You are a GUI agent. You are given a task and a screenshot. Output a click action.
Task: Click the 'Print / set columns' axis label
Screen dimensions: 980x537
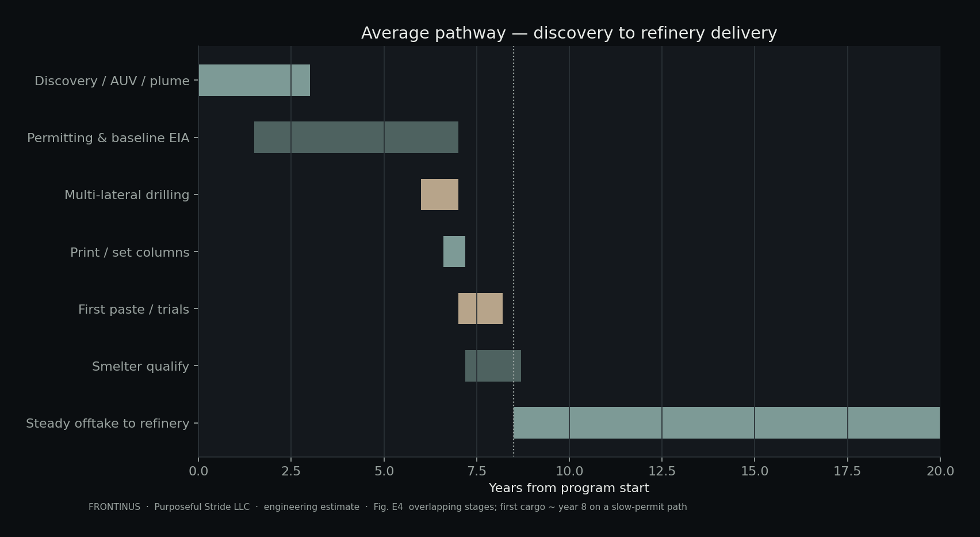point(130,253)
